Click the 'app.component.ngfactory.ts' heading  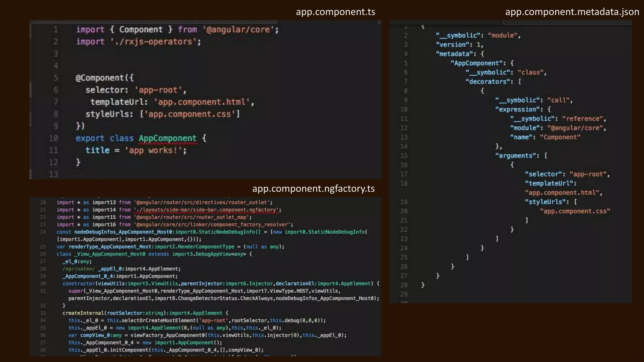[314, 189]
